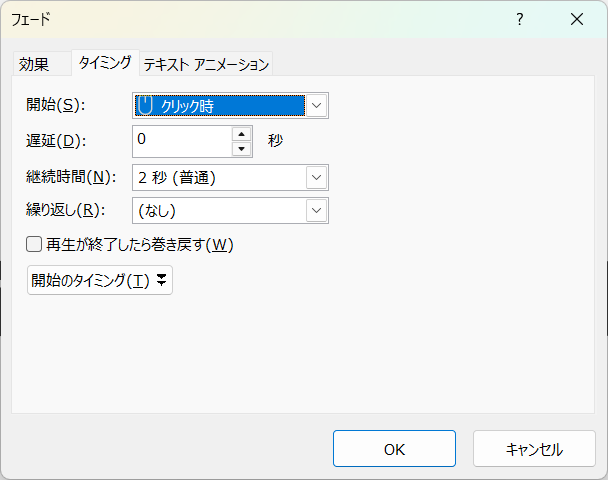Click the double-arrow icon on 開始のタイミング
608x480 pixels.
[x=161, y=280]
